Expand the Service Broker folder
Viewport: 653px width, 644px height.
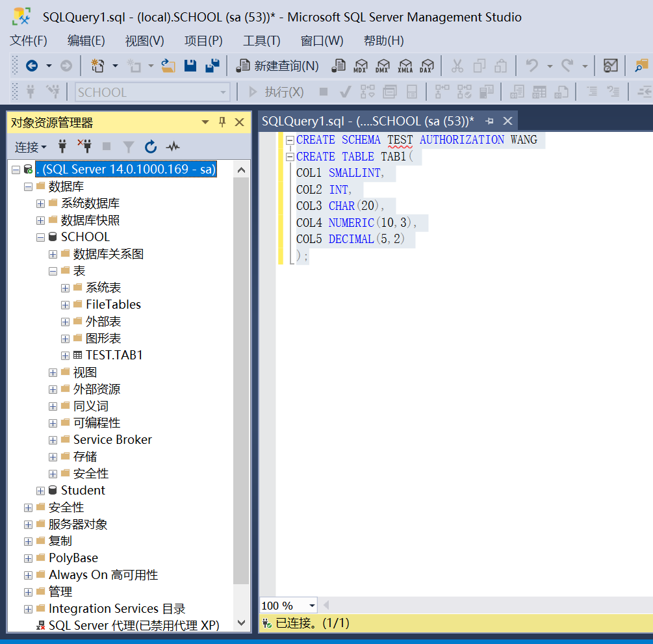point(53,440)
